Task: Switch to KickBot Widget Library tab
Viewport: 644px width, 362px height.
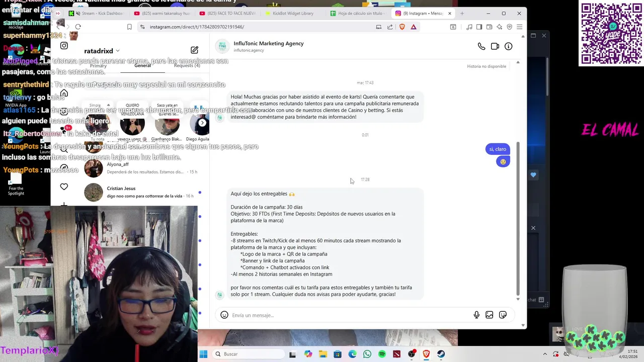Action: pos(293,14)
